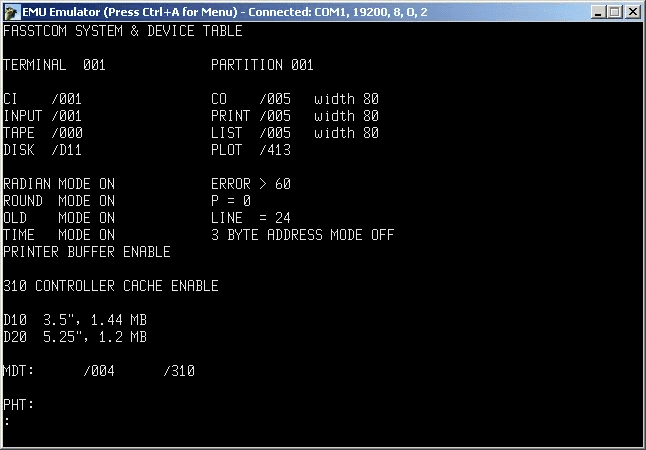Close the EMU Emulator window
This screenshot has height=450, width=646.
632,12
